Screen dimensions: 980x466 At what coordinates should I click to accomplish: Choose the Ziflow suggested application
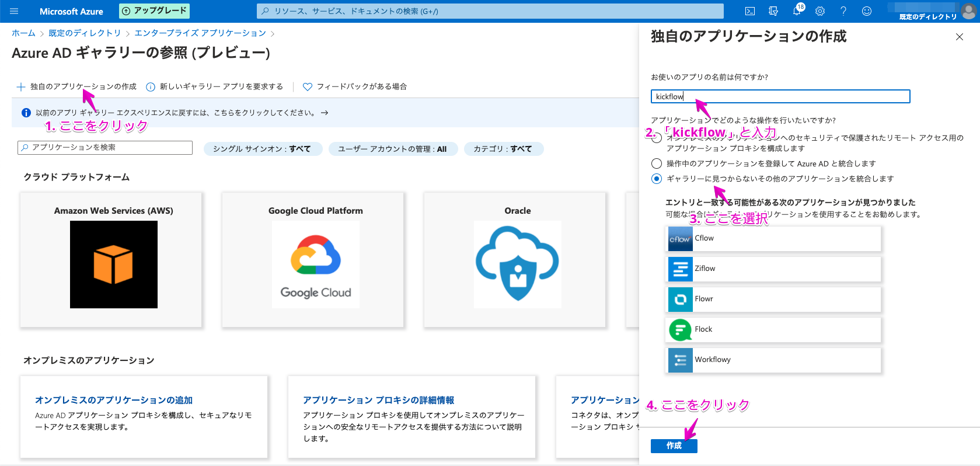[x=773, y=269]
